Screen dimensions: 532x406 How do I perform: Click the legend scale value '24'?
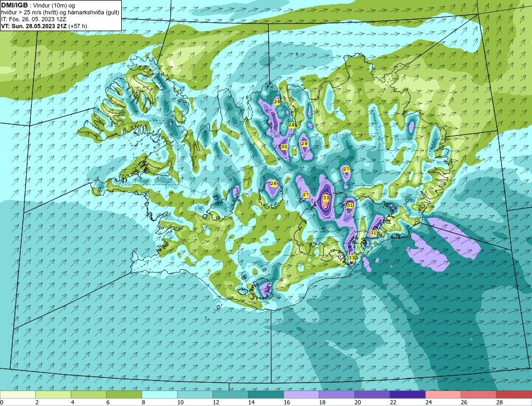coord(428,403)
